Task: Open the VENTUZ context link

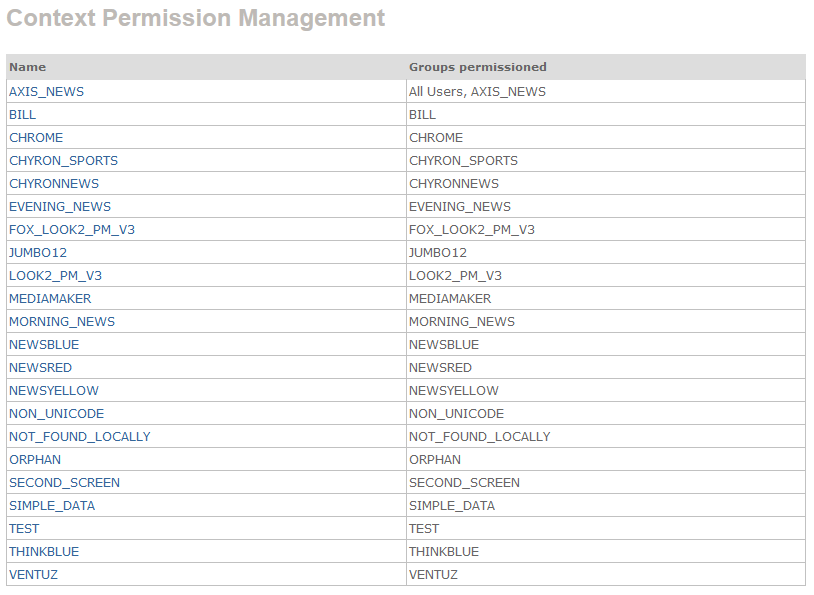Action: click(33, 574)
